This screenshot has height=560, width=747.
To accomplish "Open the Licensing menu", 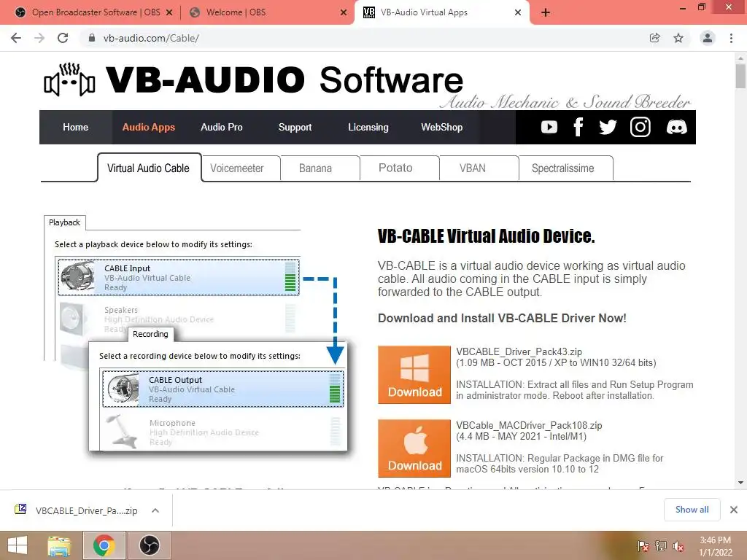I will coord(368,127).
